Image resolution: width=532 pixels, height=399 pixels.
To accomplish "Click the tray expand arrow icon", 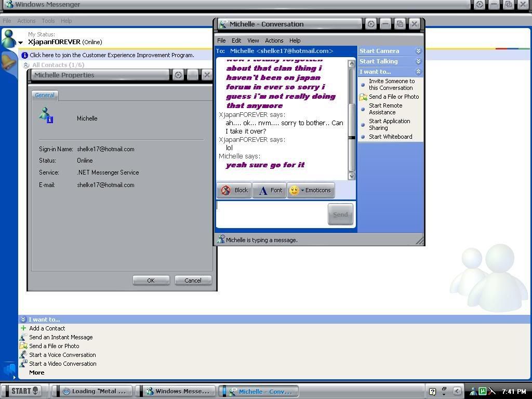I will coord(457,391).
